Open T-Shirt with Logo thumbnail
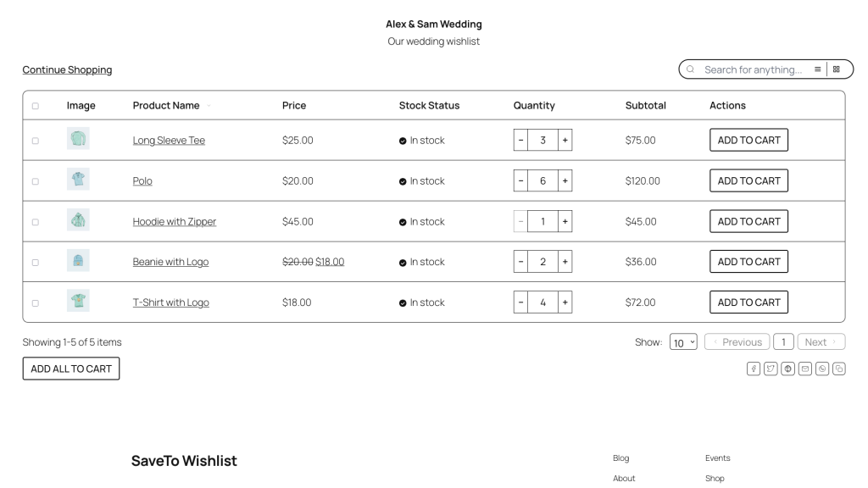The width and height of the screenshot is (868, 488). coord(78,301)
